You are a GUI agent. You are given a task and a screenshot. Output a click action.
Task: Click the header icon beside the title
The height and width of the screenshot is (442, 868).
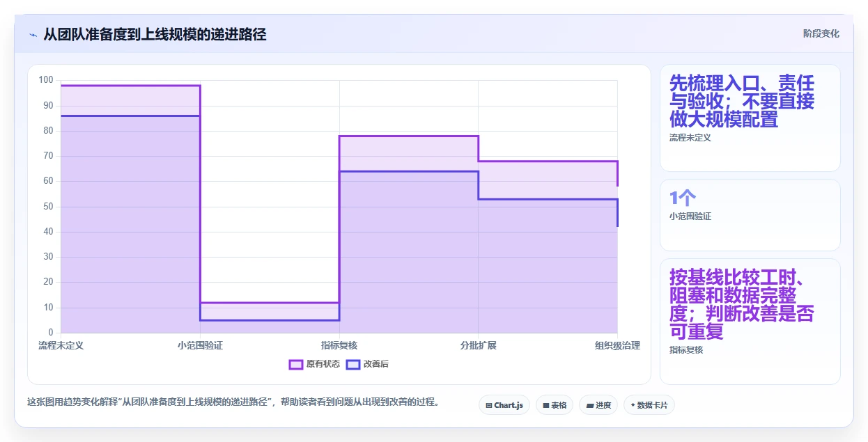point(33,35)
